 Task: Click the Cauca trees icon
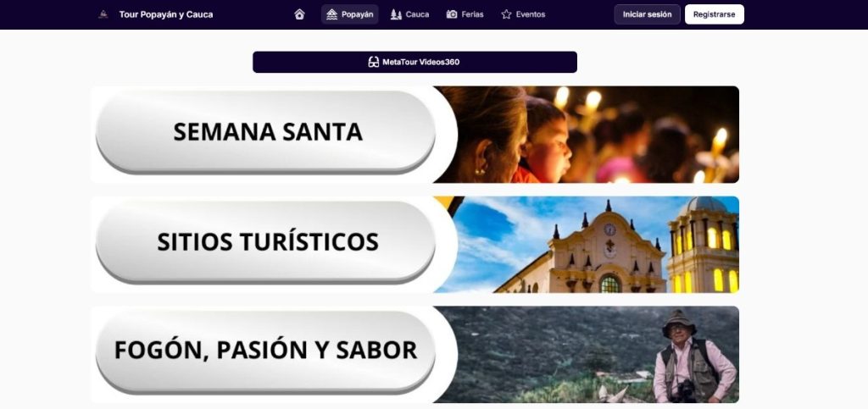click(396, 14)
